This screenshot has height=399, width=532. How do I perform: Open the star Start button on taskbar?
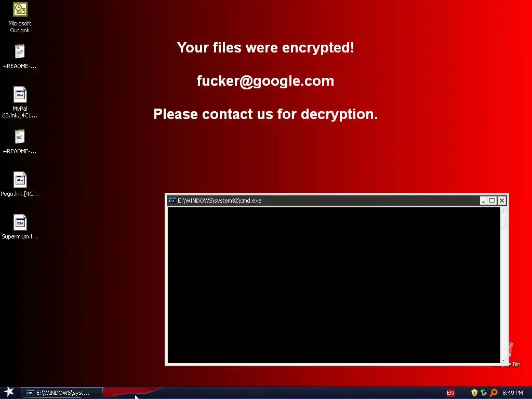point(9,392)
